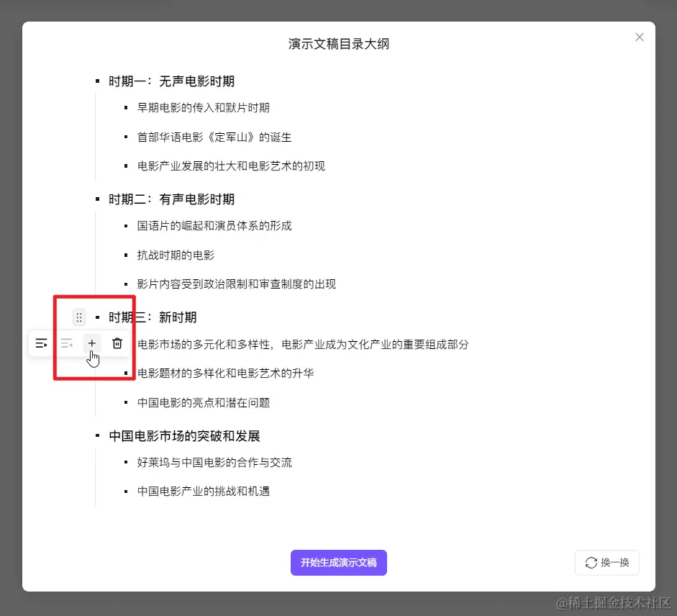The height and width of the screenshot is (616, 677).
Task: Click the 开始生成演示文稿 button
Action: [338, 563]
